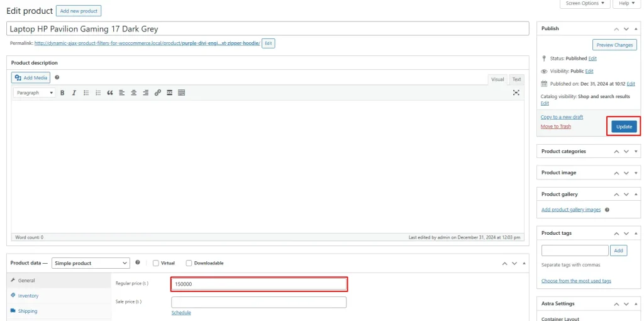
Task: Switch to the Text editor tab
Action: coord(516,79)
